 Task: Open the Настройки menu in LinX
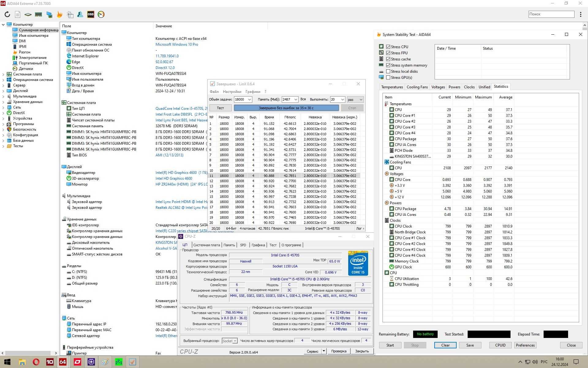click(232, 92)
